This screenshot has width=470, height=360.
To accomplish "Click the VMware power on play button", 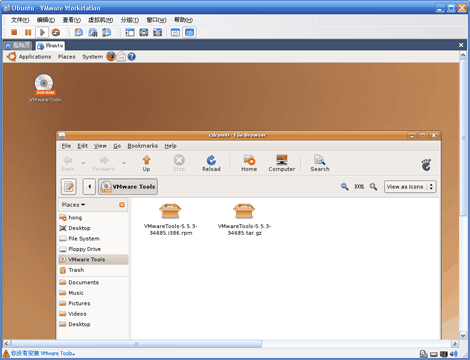I will click(x=42, y=32).
